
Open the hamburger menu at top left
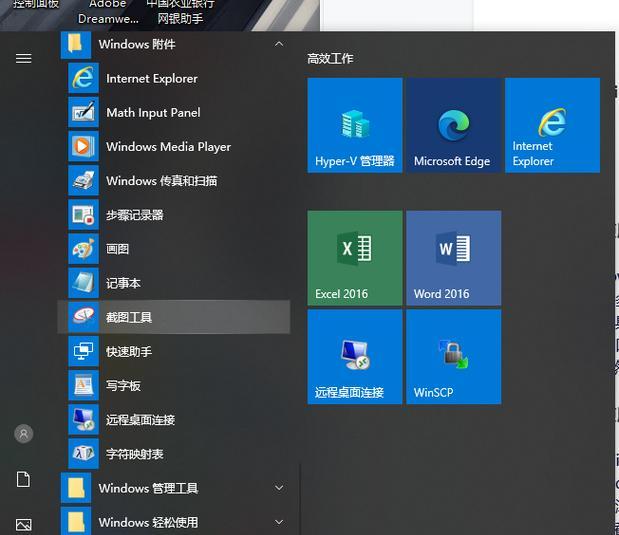point(23,58)
